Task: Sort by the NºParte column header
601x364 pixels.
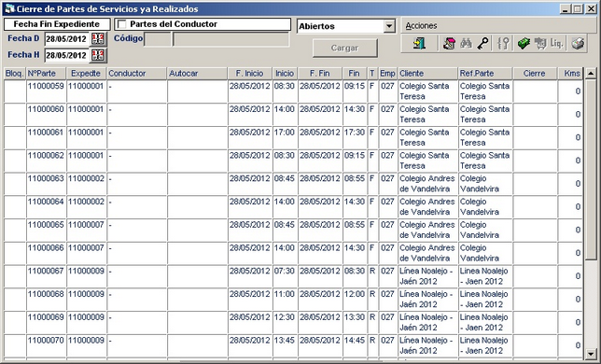Action: [47, 74]
